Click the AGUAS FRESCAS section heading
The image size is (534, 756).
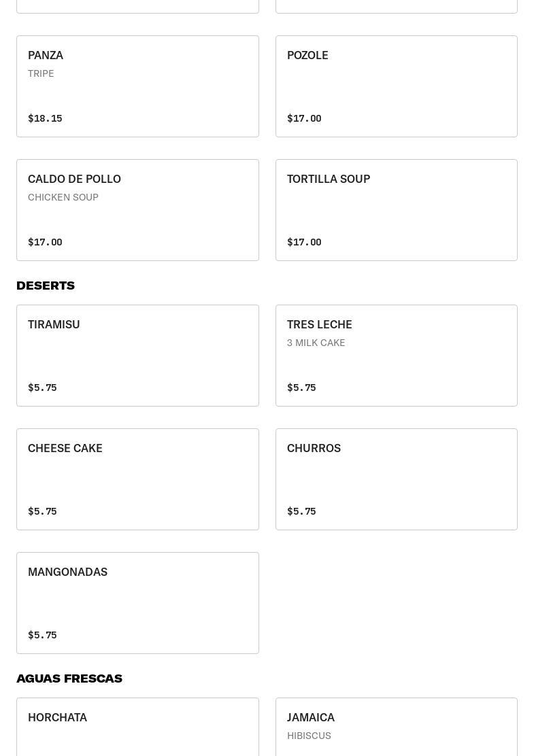[x=69, y=678]
